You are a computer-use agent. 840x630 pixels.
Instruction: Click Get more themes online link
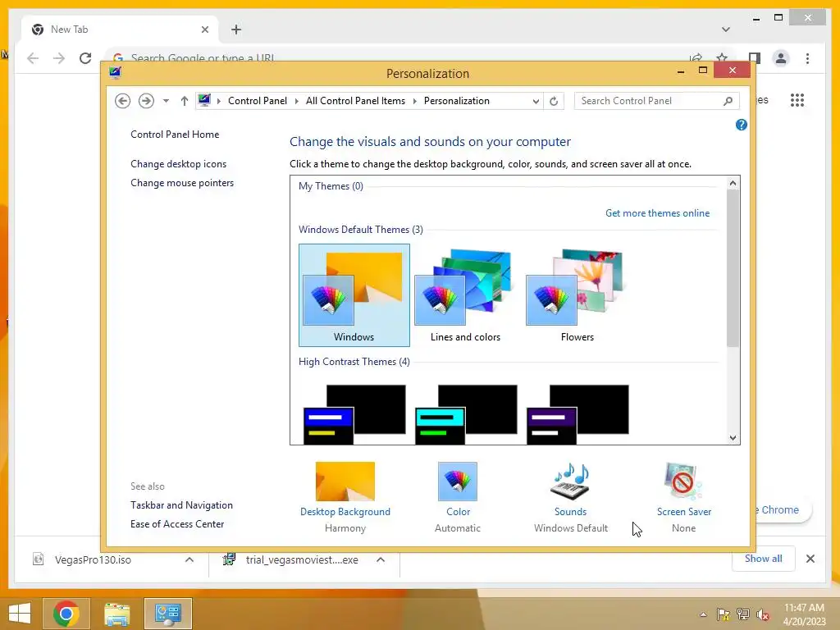click(657, 213)
